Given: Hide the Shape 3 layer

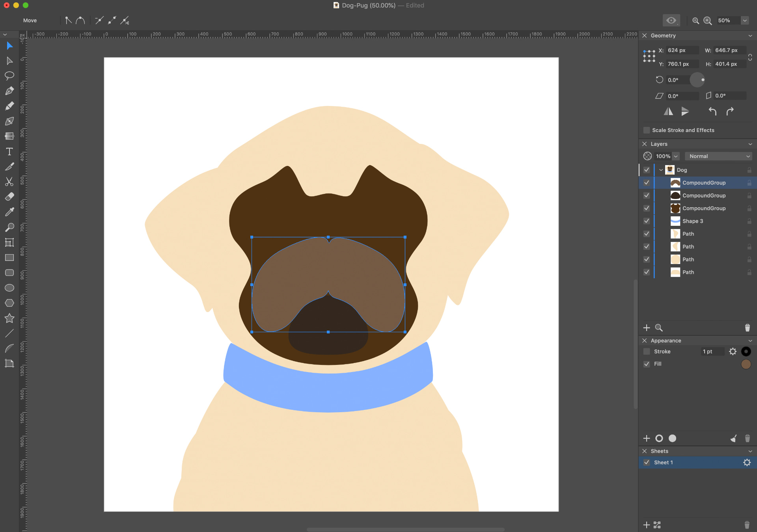Looking at the screenshot, I should click(x=647, y=221).
